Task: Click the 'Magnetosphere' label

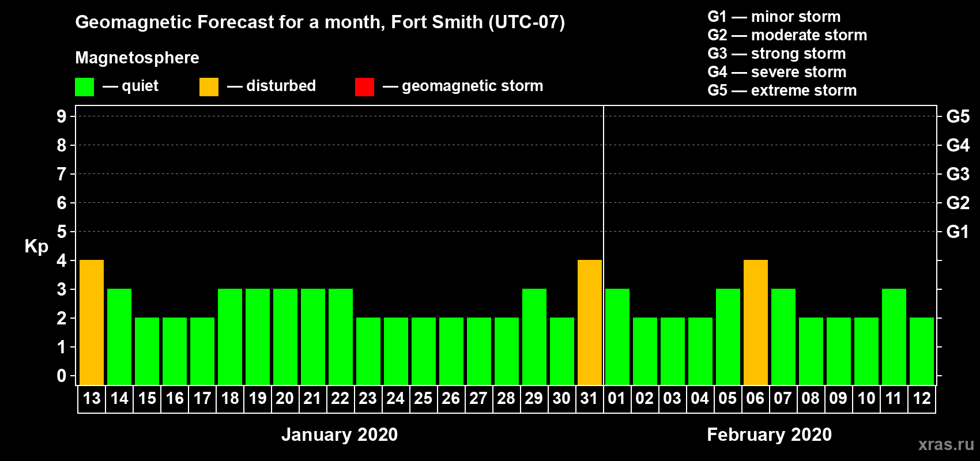Action: (137, 58)
